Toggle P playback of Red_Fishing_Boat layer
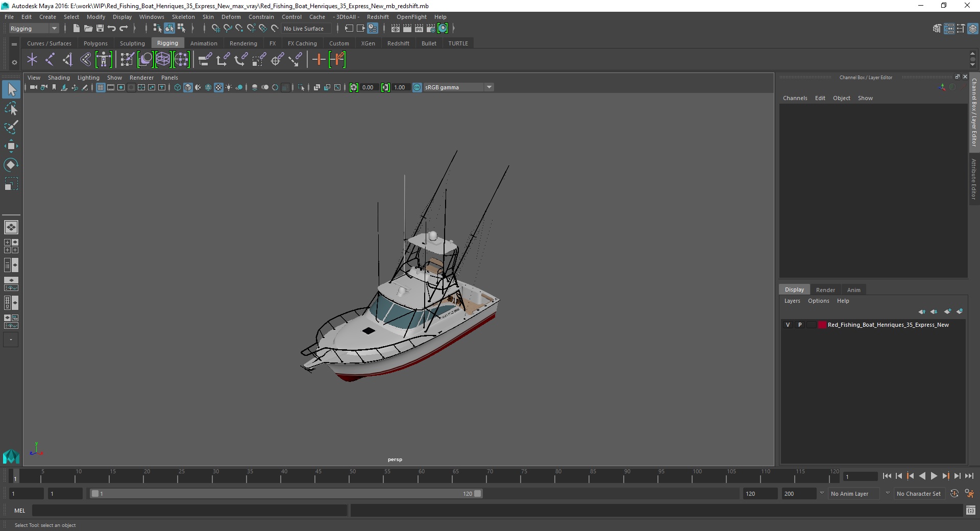 coord(800,325)
